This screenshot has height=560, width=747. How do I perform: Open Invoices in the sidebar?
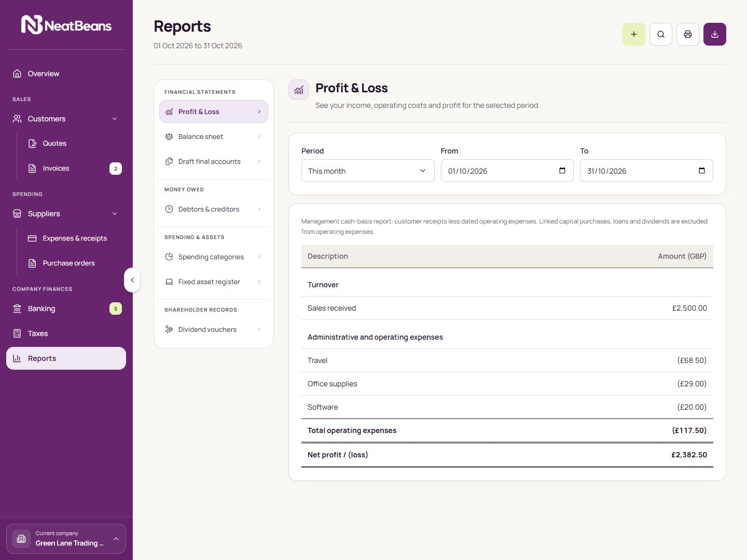pyautogui.click(x=73, y=169)
